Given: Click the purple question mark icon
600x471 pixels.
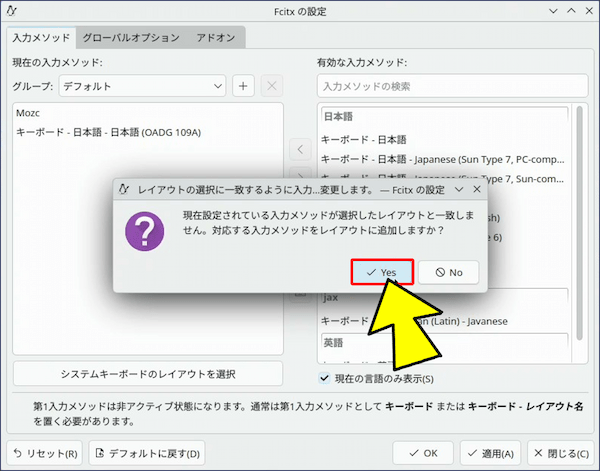Looking at the screenshot, I should pyautogui.click(x=145, y=231).
